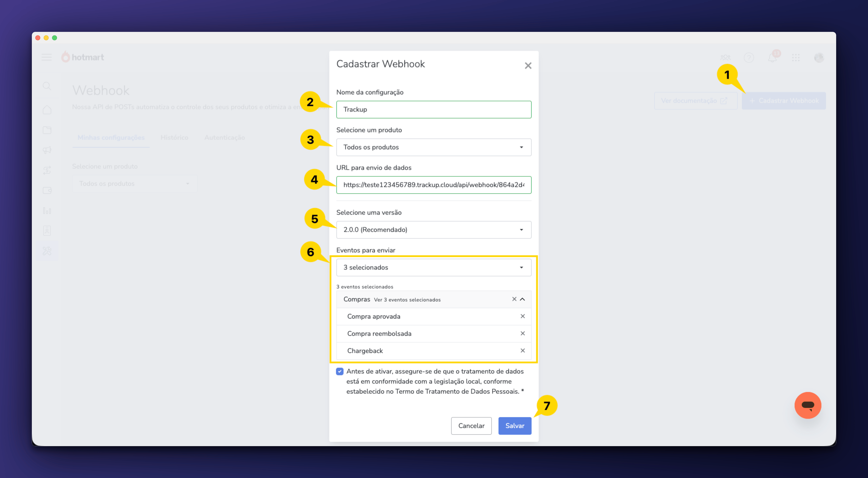Click the Compra aprovada event text
Image resolution: width=868 pixels, height=478 pixels.
click(x=374, y=316)
